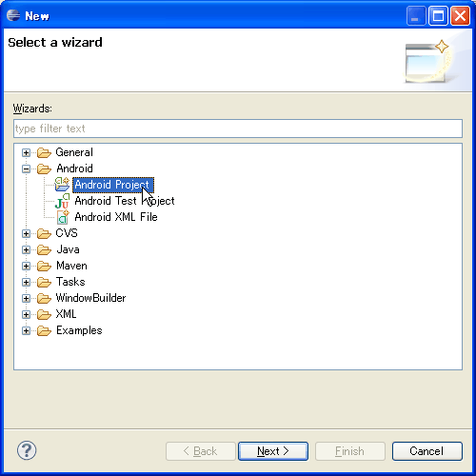Collapse the Android tree node
The image size is (476, 476).
coord(27,169)
